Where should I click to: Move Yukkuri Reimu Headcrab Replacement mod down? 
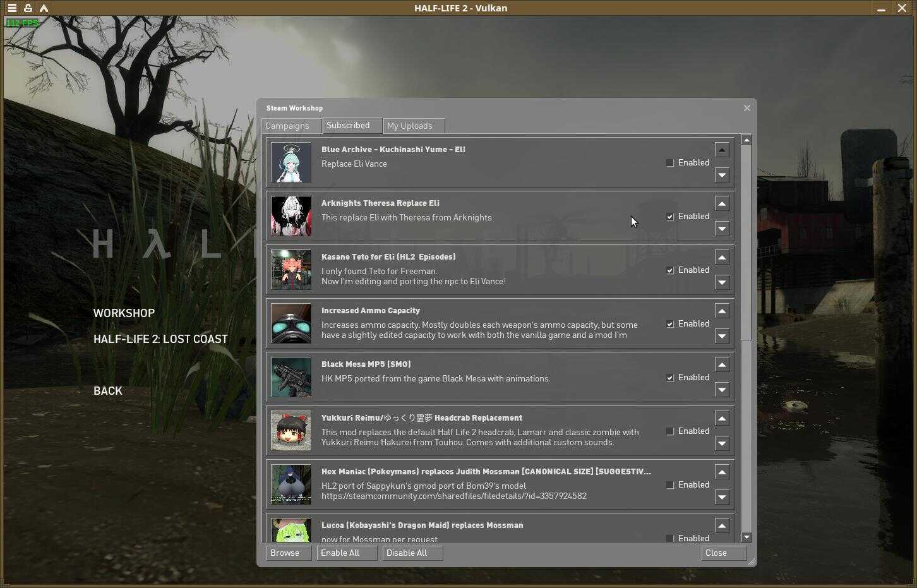tap(722, 443)
